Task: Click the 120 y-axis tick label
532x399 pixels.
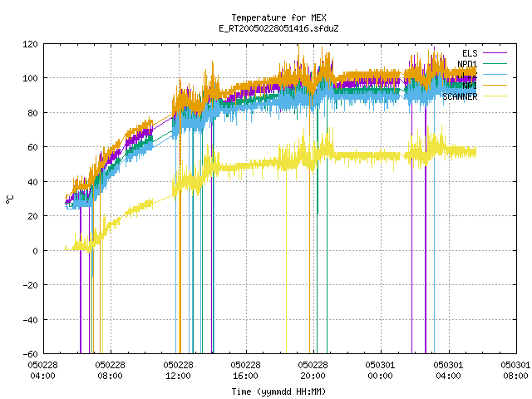Action: pos(30,44)
